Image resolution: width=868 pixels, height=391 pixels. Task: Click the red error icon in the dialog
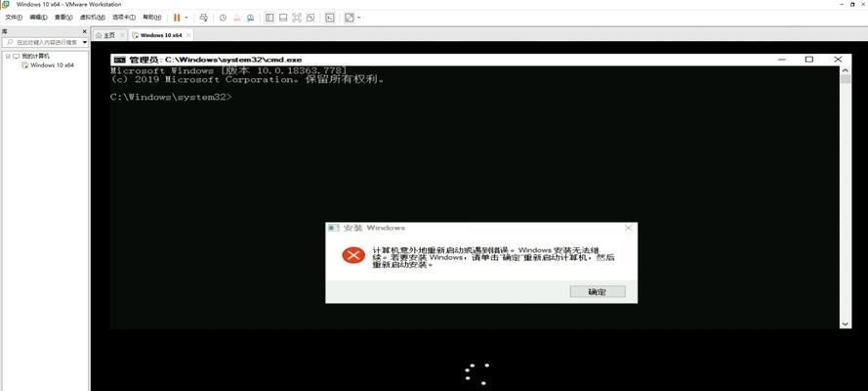pos(353,255)
